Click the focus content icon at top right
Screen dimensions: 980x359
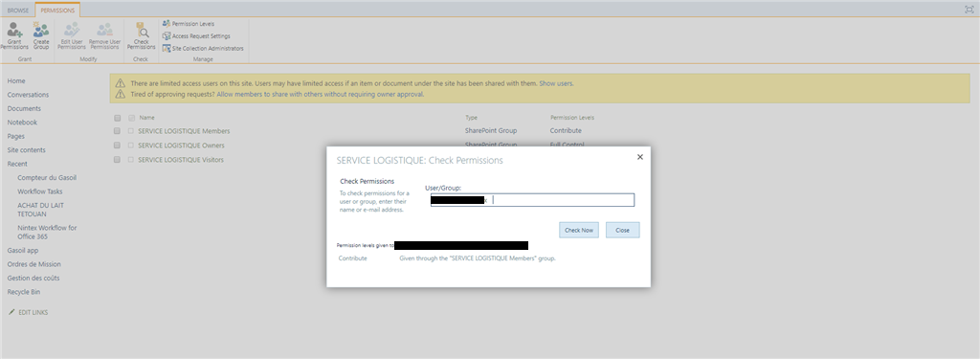[969, 10]
